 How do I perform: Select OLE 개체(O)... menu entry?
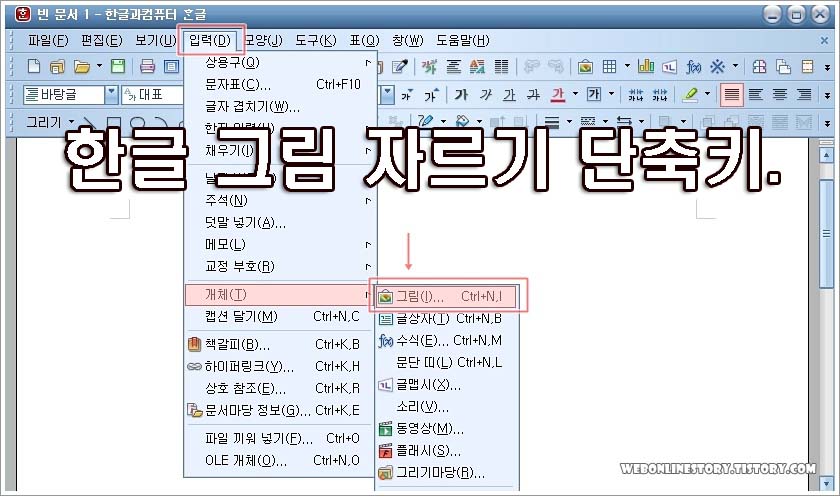pyautogui.click(x=281, y=461)
